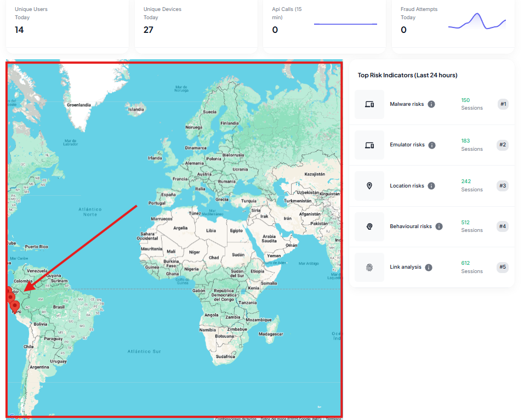The height and width of the screenshot is (420, 524).
Task: Click Groenlandia label on the map
Action: click(78, 105)
